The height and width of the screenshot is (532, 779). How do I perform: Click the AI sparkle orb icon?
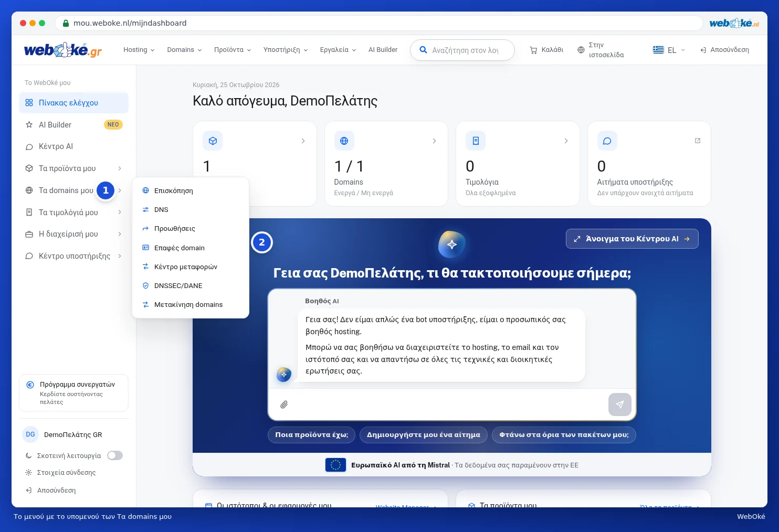[x=452, y=244]
